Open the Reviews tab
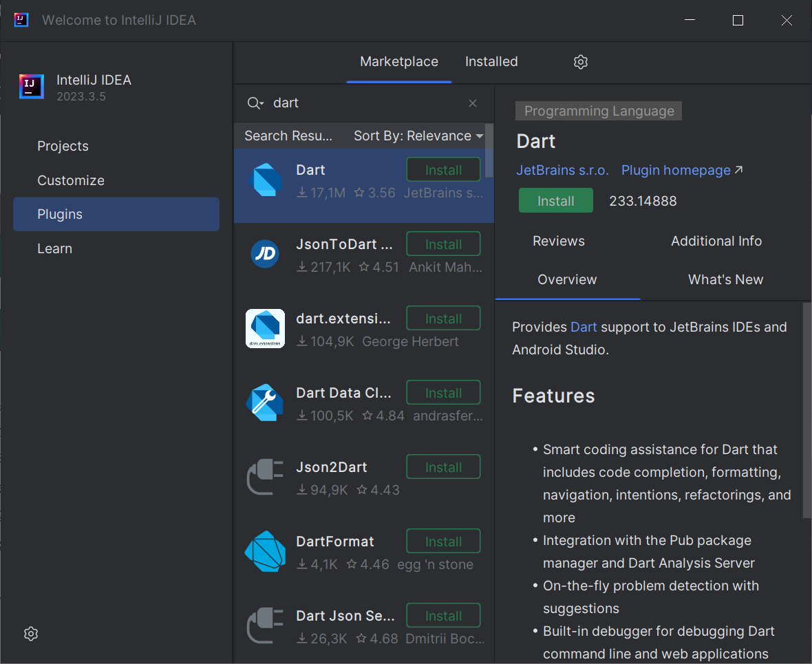 [558, 241]
